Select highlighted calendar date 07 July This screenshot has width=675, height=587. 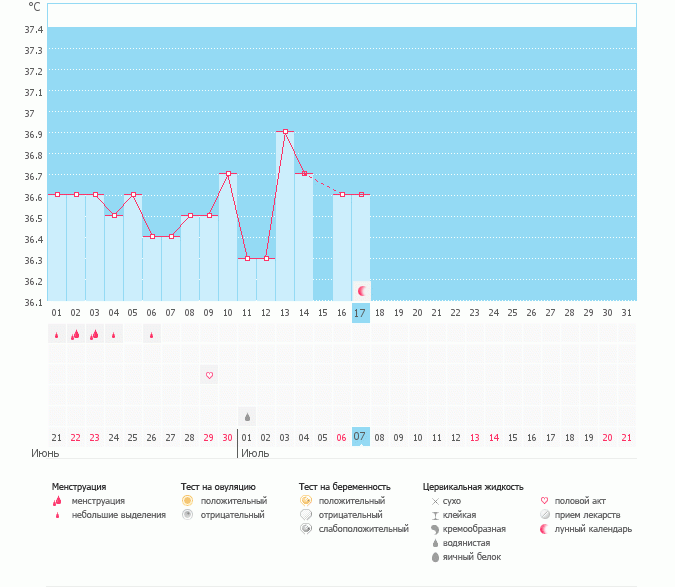click(x=360, y=437)
